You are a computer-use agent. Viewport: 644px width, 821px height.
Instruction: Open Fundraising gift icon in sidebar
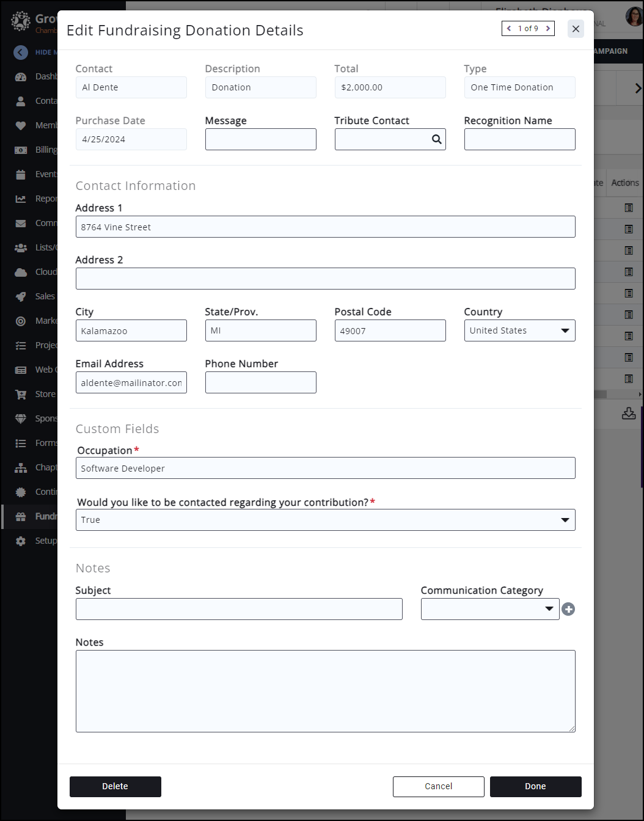(21, 516)
